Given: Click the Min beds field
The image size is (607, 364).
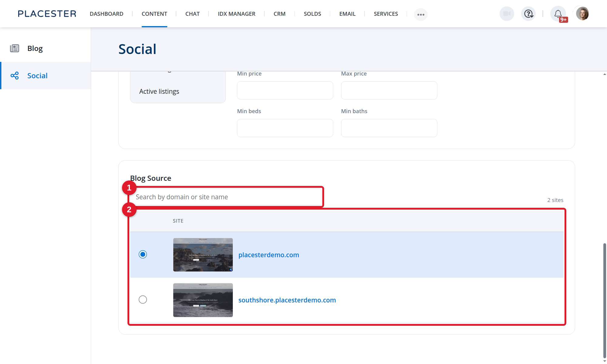Looking at the screenshot, I should [x=285, y=128].
